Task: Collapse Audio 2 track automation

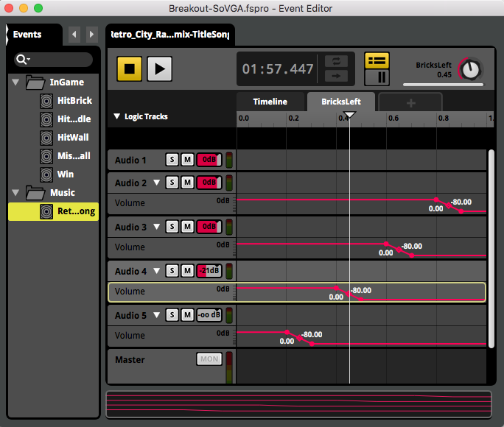Action: click(x=156, y=183)
